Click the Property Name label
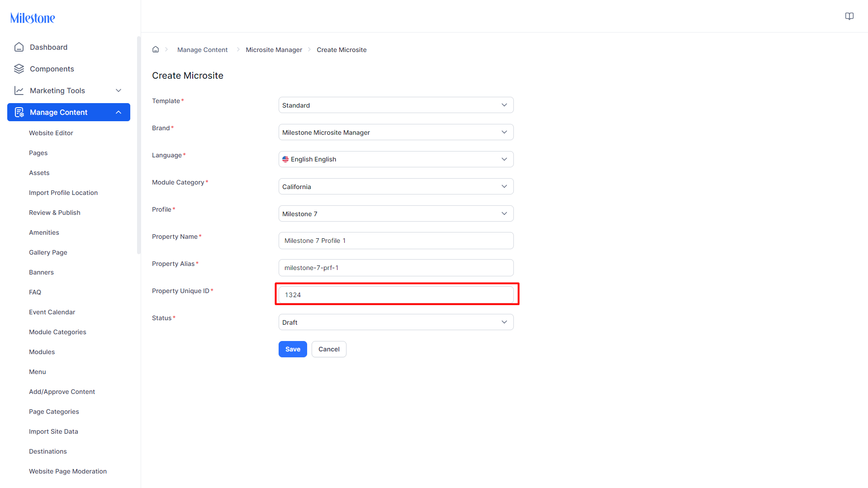 (x=175, y=237)
